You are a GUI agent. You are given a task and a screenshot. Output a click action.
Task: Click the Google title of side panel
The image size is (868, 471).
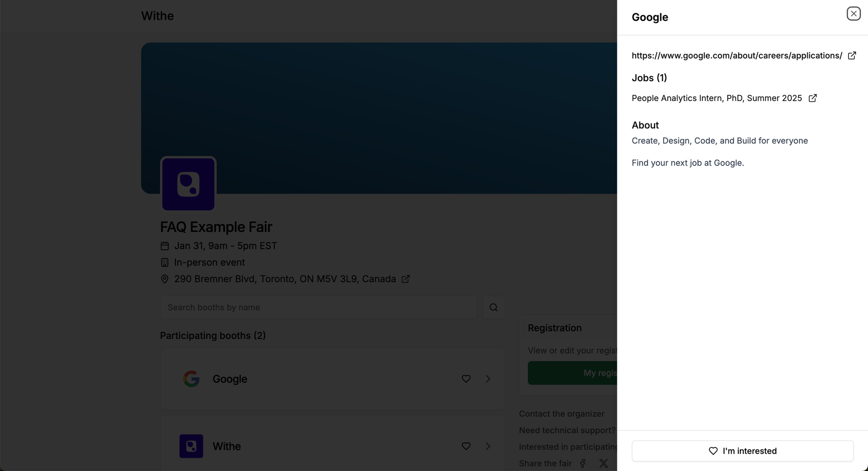pyautogui.click(x=650, y=17)
